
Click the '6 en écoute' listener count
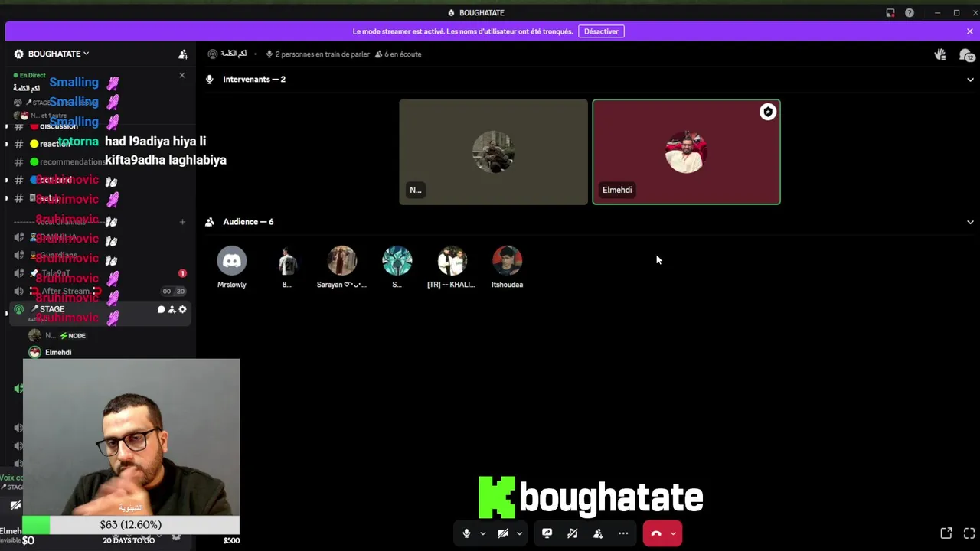click(403, 54)
